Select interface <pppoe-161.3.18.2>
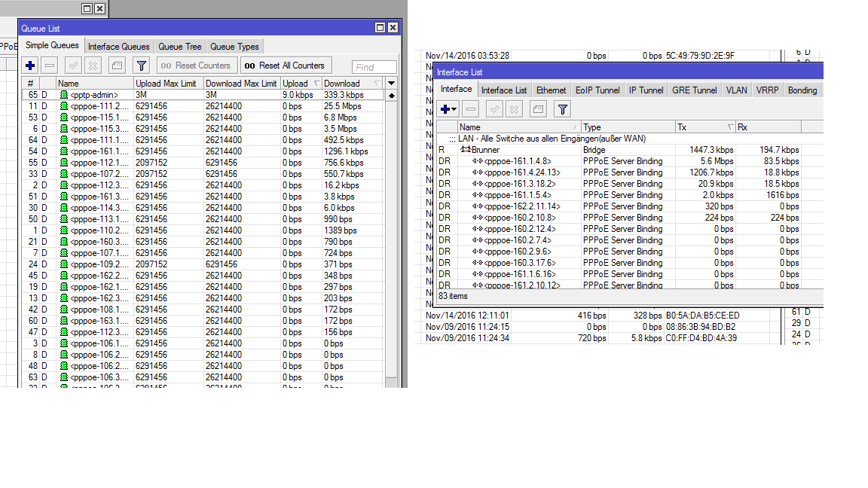 pos(629,184)
